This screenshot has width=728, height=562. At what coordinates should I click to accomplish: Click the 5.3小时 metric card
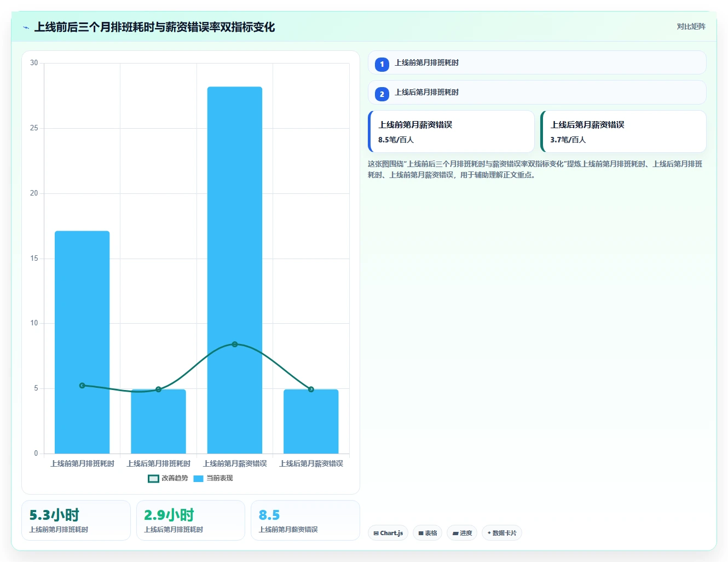[76, 520]
